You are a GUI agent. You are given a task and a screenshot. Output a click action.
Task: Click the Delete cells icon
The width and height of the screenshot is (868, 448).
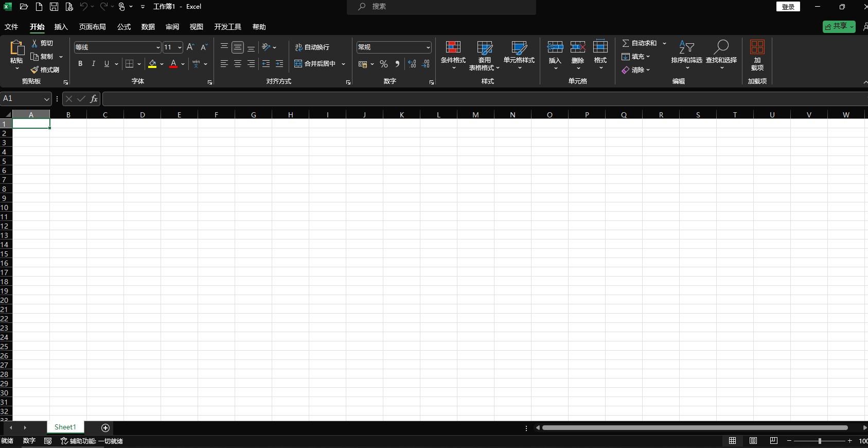point(578,47)
